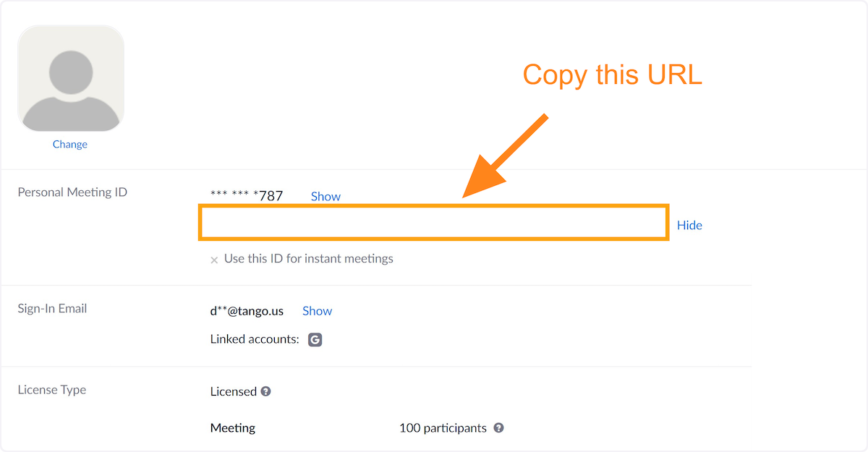Click the orange Copy this URL annotation
This screenshot has height=452, width=868.
(612, 75)
